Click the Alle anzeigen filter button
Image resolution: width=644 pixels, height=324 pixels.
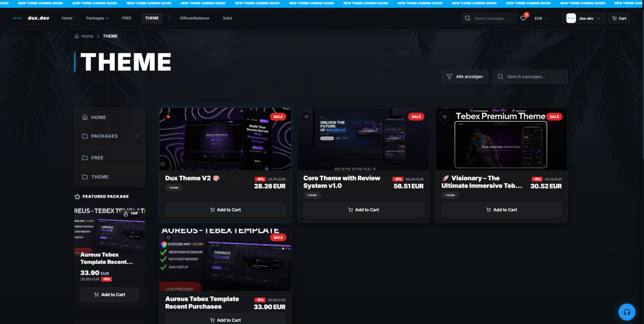click(465, 77)
